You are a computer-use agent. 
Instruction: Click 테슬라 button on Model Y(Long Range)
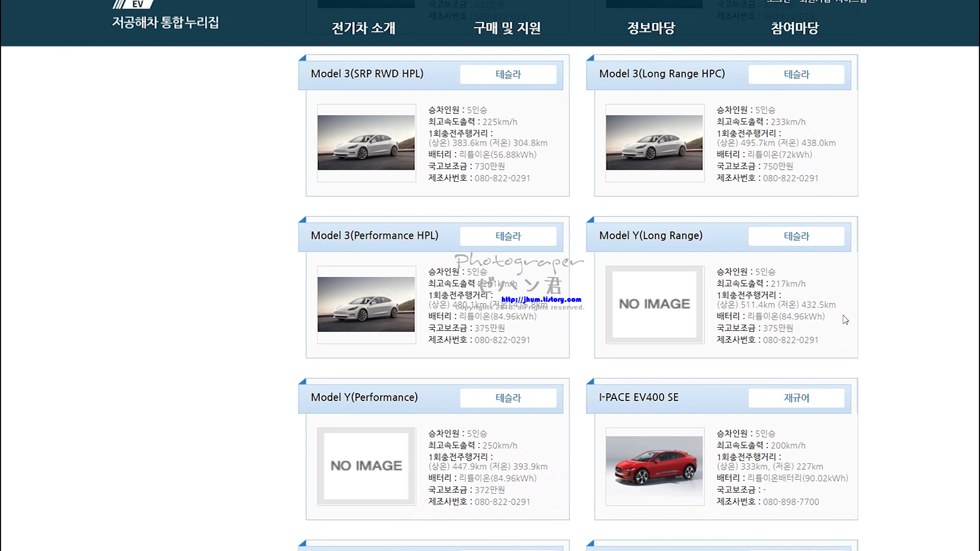pos(796,236)
